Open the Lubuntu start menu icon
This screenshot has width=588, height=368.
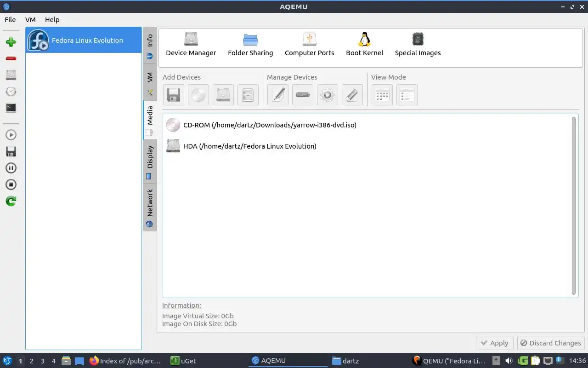coord(7,361)
